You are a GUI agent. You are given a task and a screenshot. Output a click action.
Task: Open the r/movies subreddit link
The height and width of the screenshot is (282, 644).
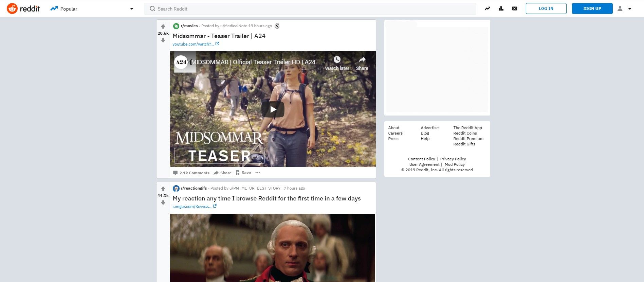pyautogui.click(x=189, y=26)
